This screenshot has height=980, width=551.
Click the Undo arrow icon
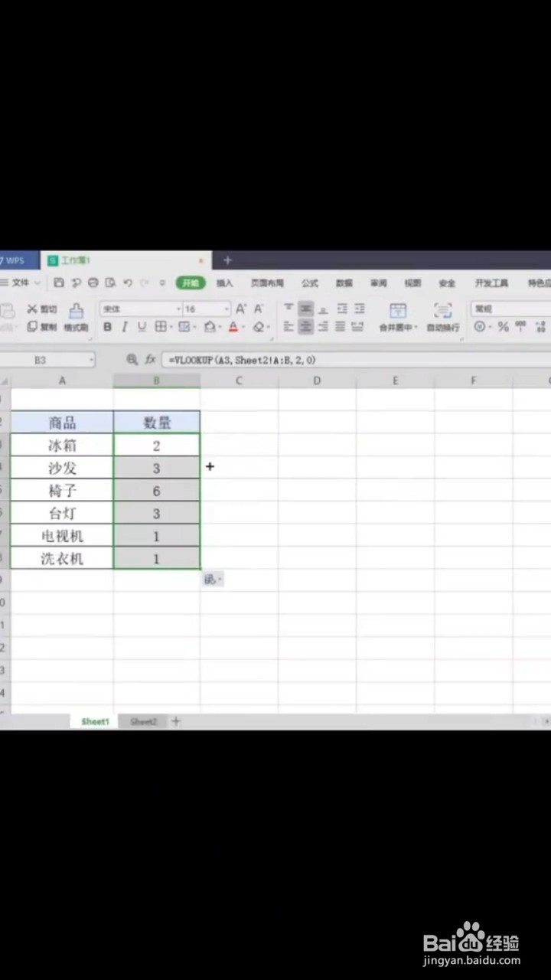coord(128,283)
